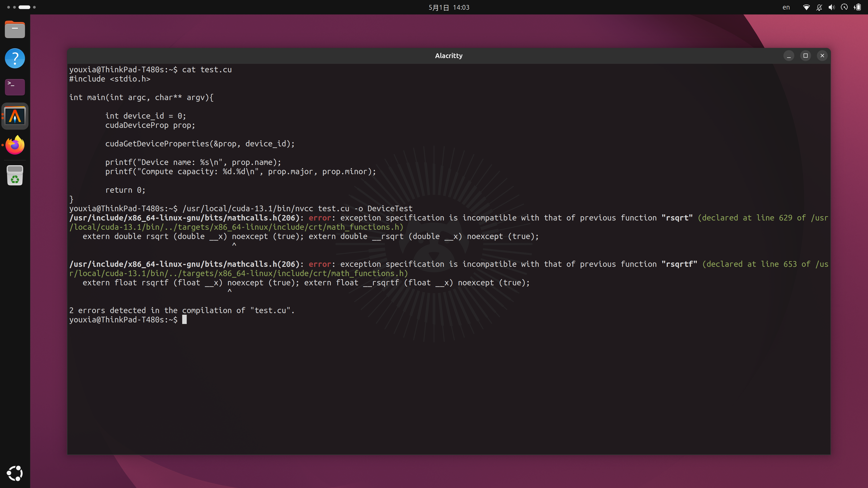The width and height of the screenshot is (868, 488).
Task: Open the Activities workspace indicator
Action: point(21,7)
